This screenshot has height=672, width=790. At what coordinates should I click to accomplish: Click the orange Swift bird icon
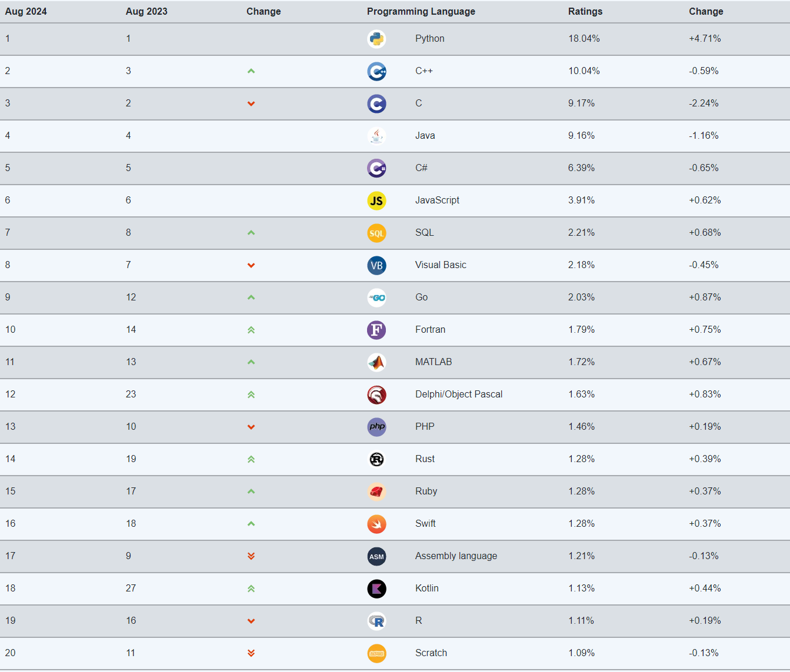pos(376,524)
